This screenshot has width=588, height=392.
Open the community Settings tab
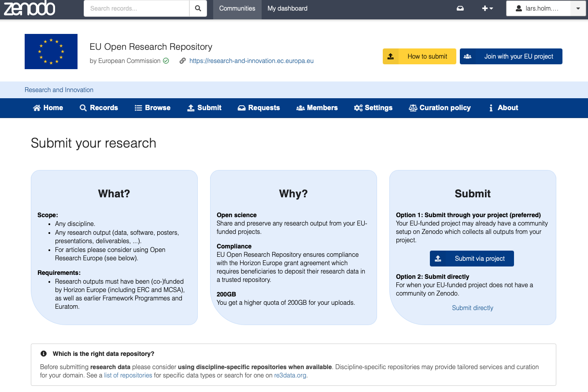pos(373,108)
